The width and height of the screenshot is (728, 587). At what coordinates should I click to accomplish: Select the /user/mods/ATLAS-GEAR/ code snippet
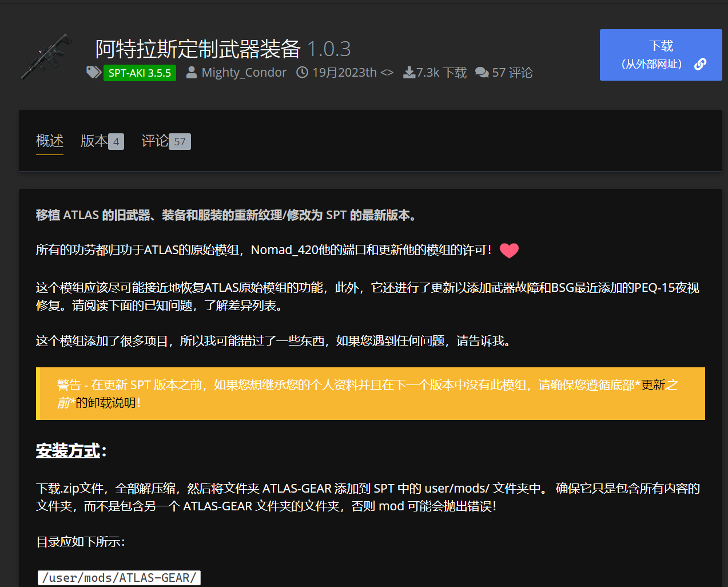[119, 577]
